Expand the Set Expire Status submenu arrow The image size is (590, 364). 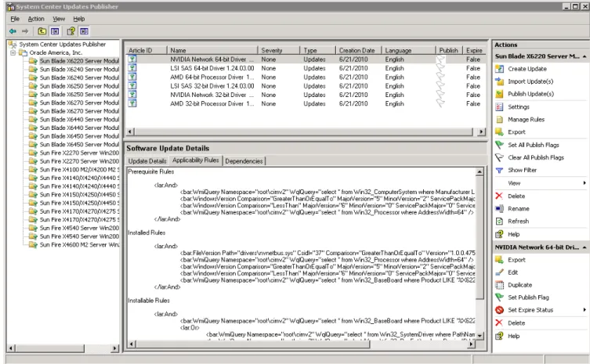[x=585, y=310]
